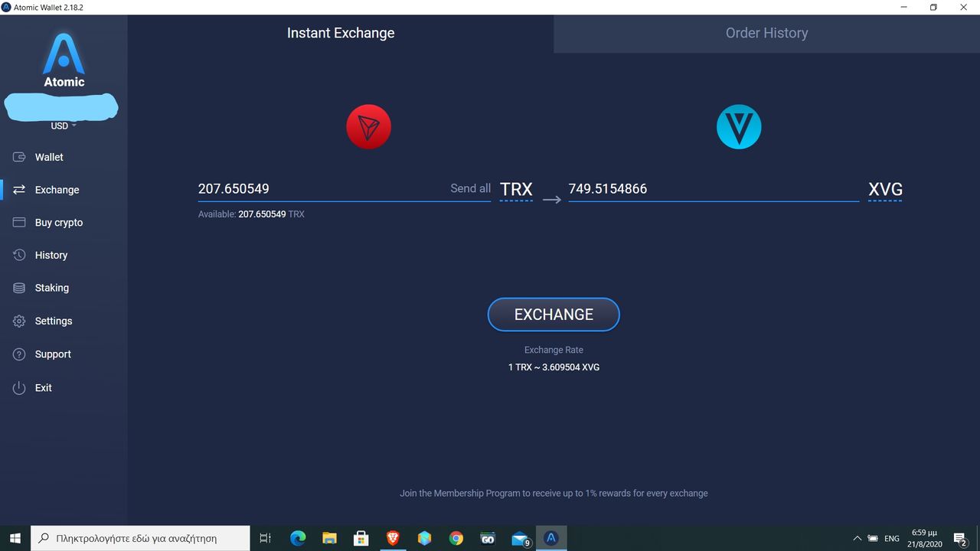Click exchange rate 1 TRX ~ 3.609504 XVG

click(x=554, y=367)
